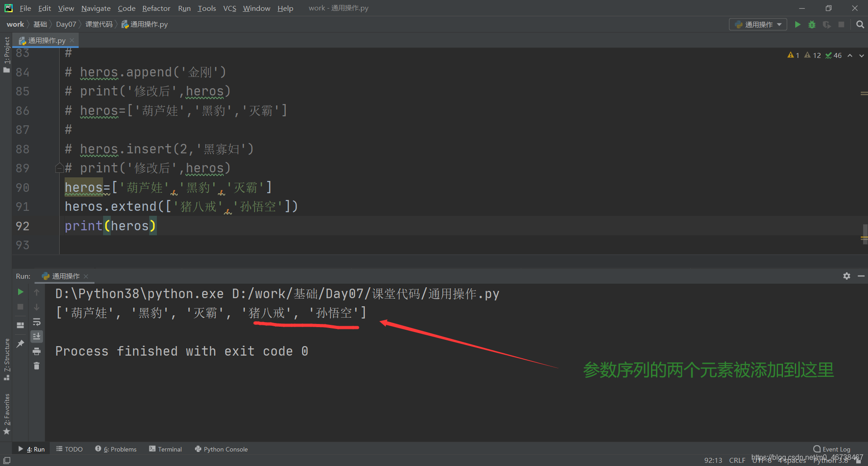
Task: Open the 通用操作 run configuration dropdown
Action: click(x=758, y=24)
